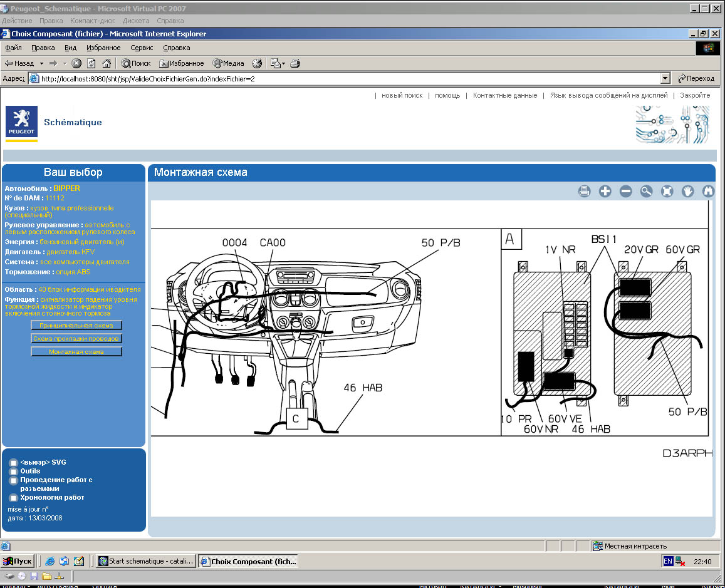Screen dimensions: 725x588
Task: Toggle the Хронология работ checkbox
Action: [x=13, y=498]
